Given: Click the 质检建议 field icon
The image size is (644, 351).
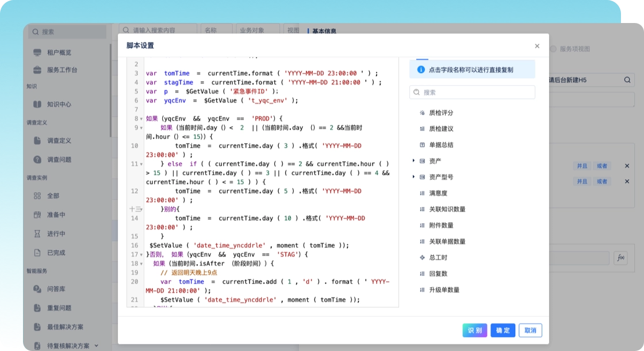Looking at the screenshot, I should pos(422,129).
